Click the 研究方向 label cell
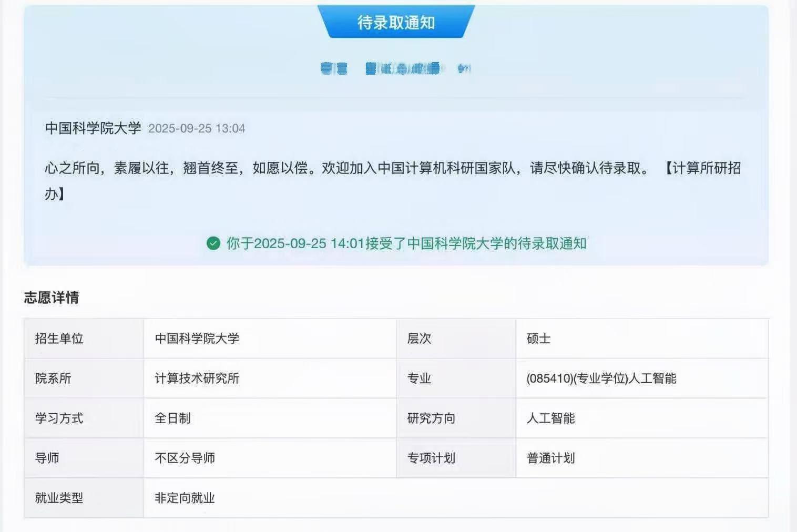The width and height of the screenshot is (797, 532). click(x=456, y=418)
